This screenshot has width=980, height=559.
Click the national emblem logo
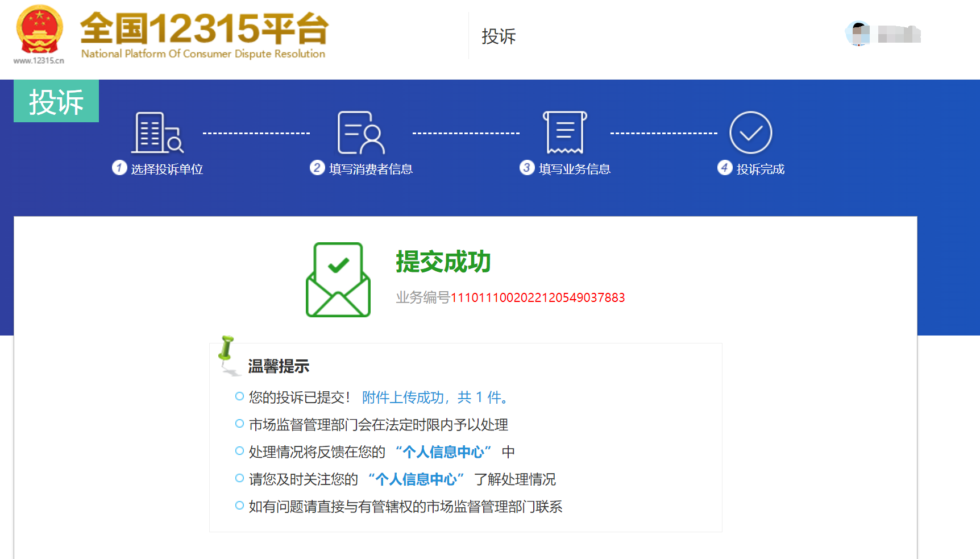[39, 30]
